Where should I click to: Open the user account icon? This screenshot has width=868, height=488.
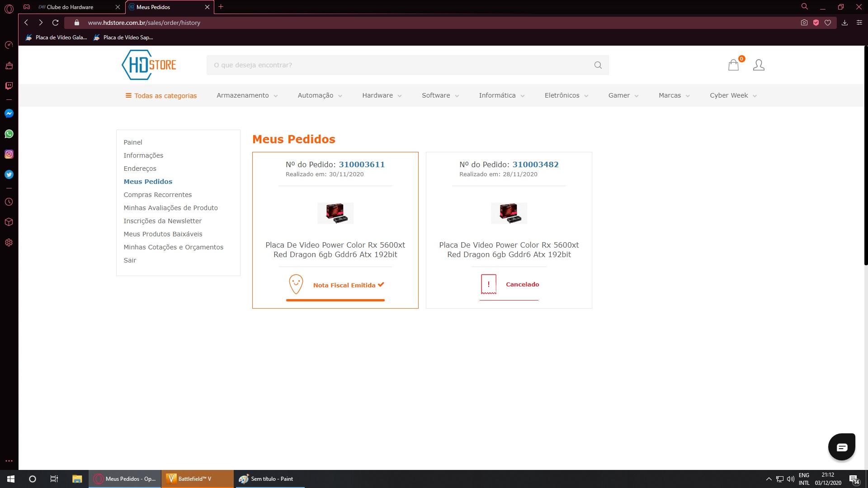coord(759,65)
